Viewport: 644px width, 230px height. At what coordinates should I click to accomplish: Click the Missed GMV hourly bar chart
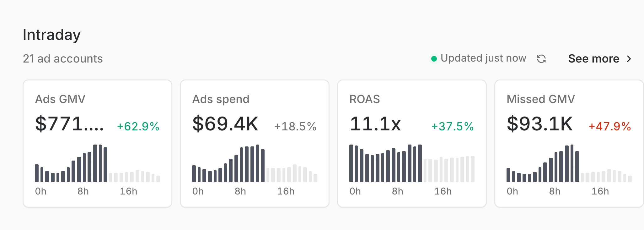569,163
